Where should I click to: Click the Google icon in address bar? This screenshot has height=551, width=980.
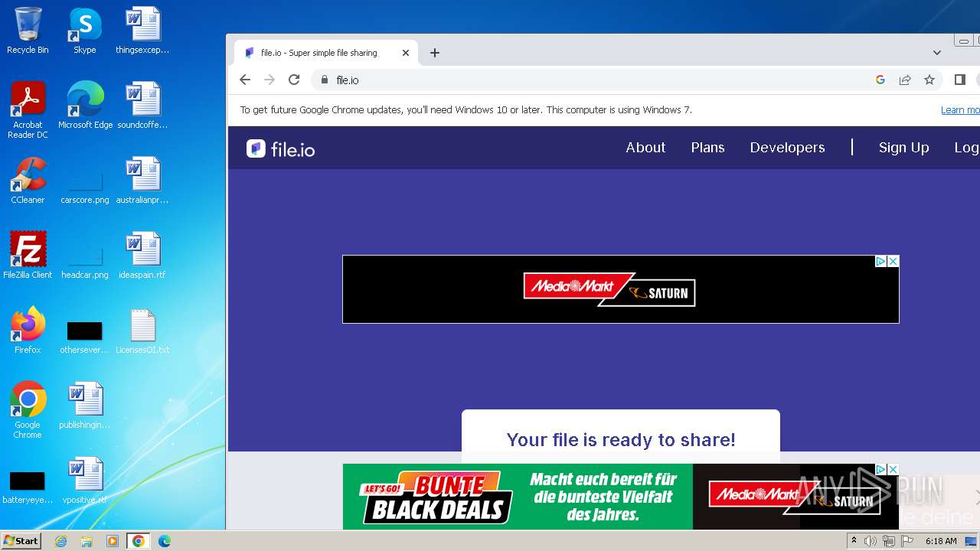(880, 80)
